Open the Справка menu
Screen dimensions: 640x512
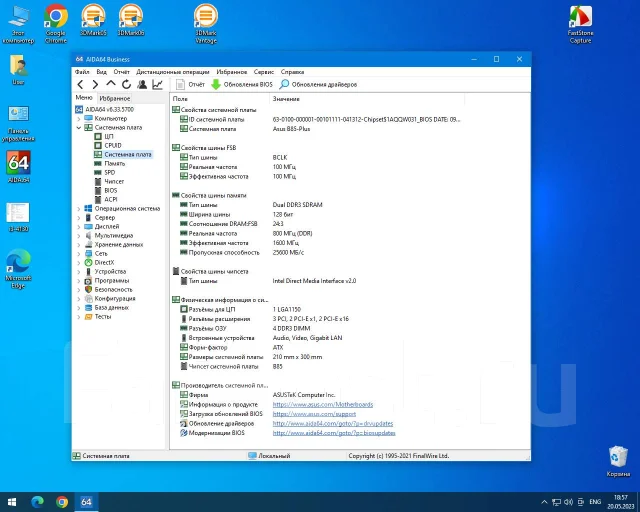292,72
